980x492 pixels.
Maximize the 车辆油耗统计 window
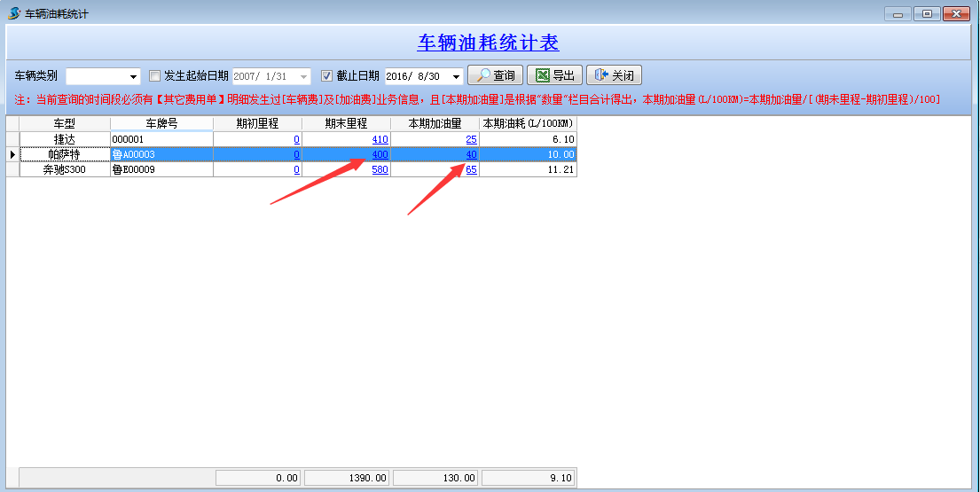tap(928, 13)
